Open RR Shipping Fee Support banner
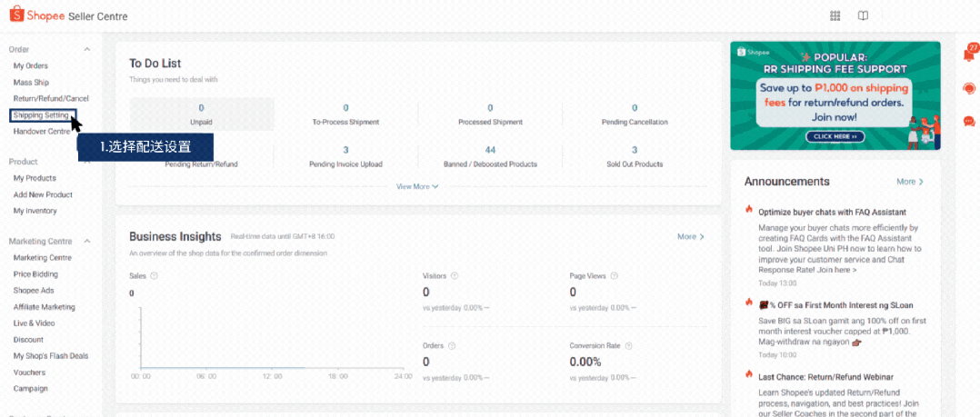Screen dimensions: 980x417 (835, 95)
